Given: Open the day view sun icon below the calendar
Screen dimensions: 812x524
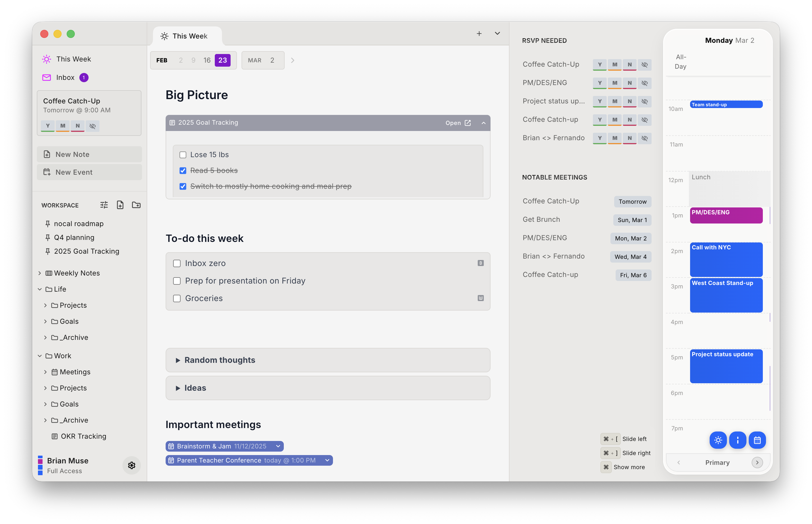Looking at the screenshot, I should point(718,440).
